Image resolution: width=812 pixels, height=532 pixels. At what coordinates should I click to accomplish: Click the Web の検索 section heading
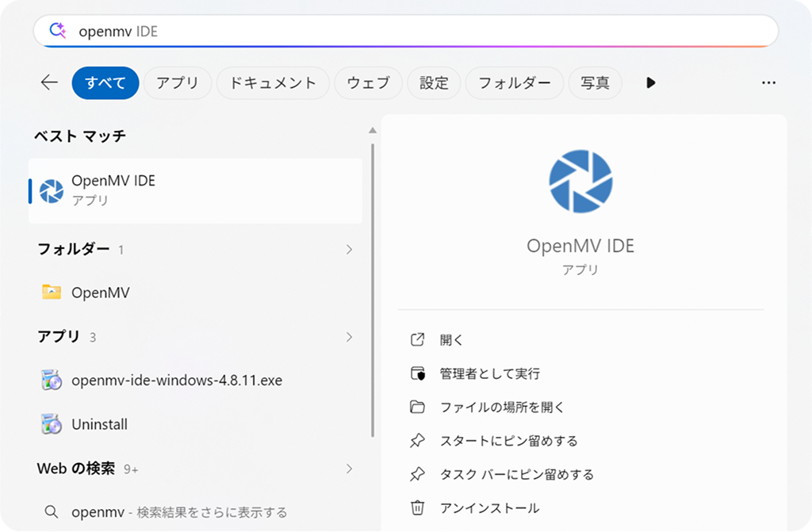[75, 469]
